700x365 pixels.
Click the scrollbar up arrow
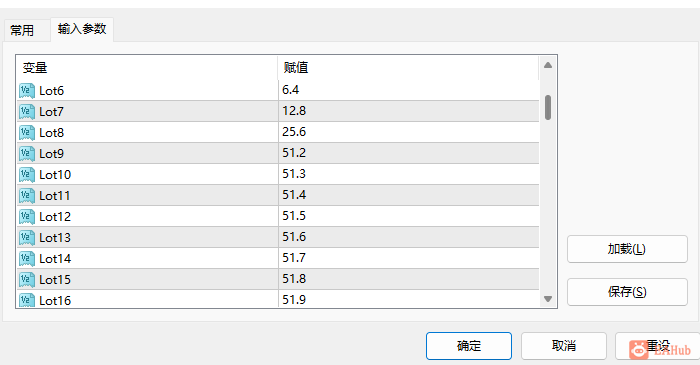point(548,65)
